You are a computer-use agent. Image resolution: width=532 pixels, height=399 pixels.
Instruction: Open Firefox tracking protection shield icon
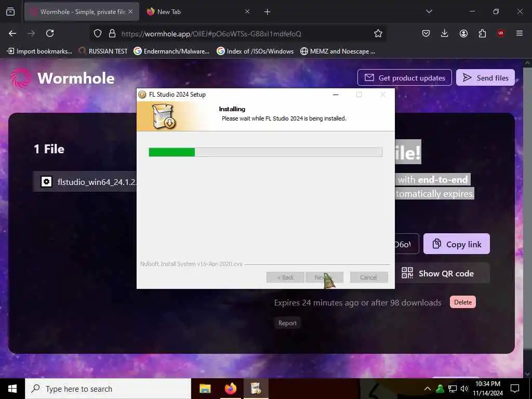point(98,34)
